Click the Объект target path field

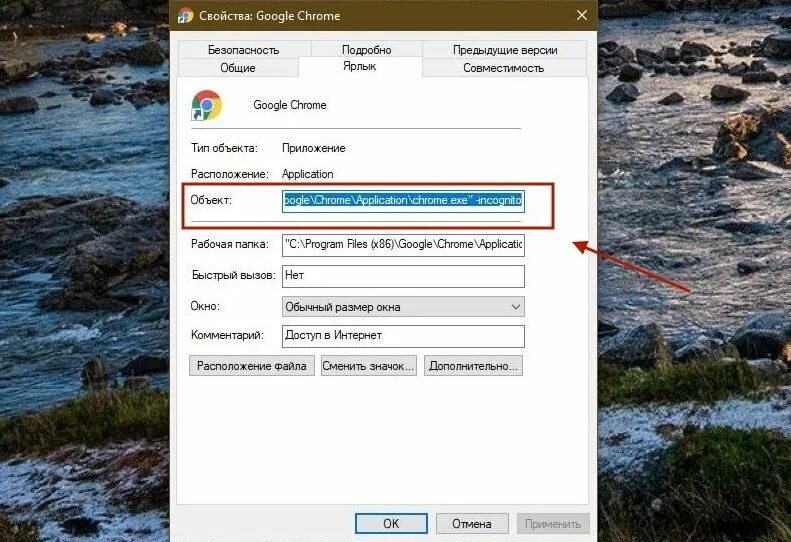pyautogui.click(x=403, y=200)
